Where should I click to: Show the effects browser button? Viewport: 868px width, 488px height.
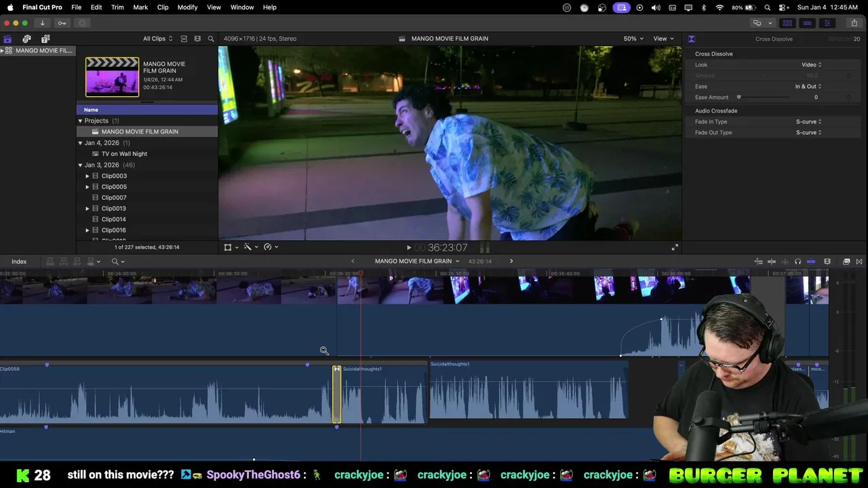[x=846, y=262]
